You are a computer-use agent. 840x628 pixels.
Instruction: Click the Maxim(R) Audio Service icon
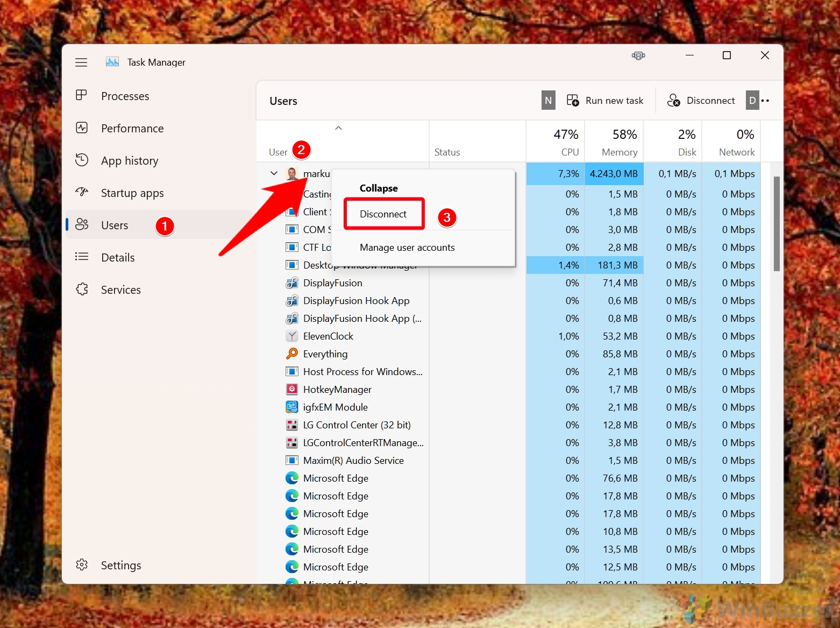click(x=292, y=461)
